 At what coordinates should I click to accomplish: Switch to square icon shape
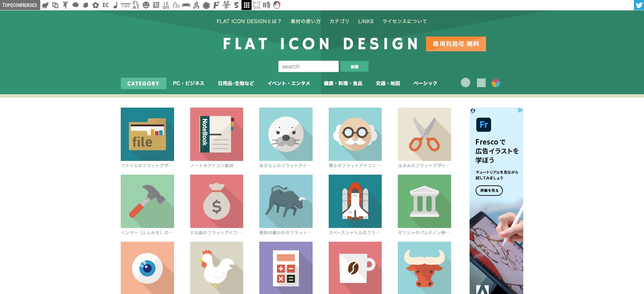pyautogui.click(x=481, y=83)
